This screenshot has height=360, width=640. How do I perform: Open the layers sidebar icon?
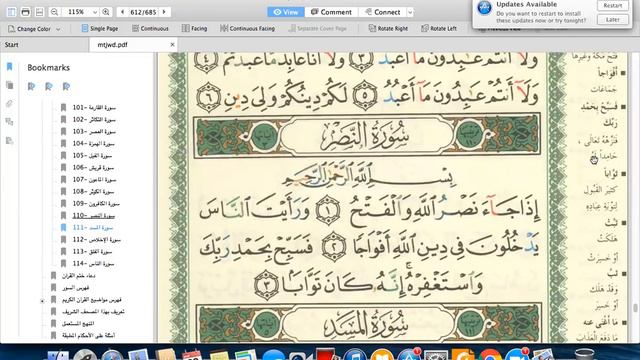click(x=10, y=122)
